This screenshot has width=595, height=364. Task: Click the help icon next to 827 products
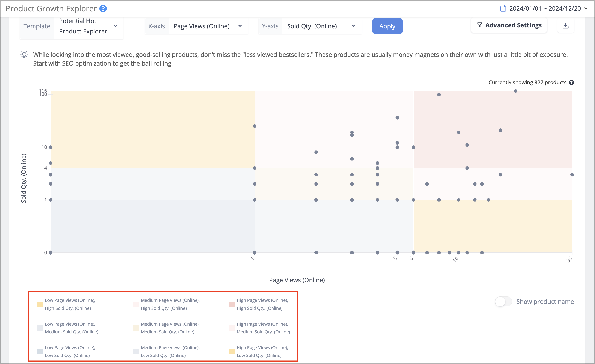(x=571, y=83)
